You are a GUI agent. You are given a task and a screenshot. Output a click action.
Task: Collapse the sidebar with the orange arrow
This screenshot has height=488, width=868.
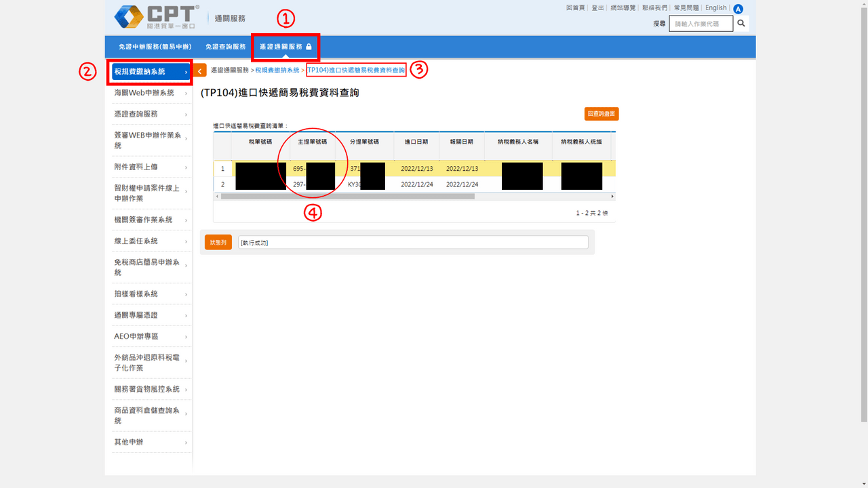tap(200, 70)
